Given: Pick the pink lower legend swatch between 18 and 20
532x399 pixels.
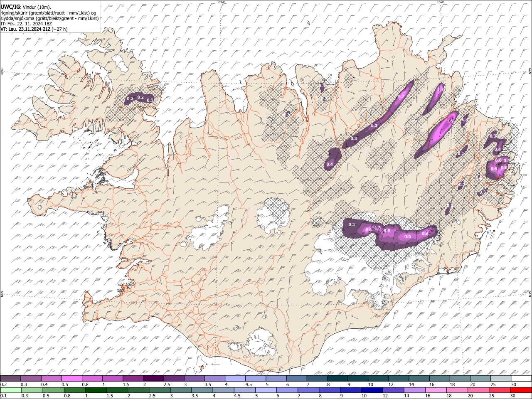Looking at the screenshot, I should pyautogui.click(x=457, y=390).
